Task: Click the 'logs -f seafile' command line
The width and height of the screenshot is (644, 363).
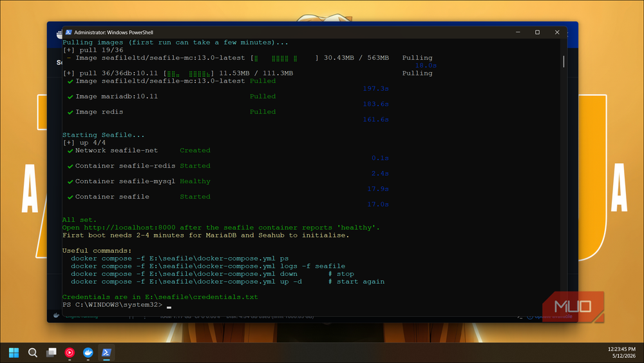Action: (208, 266)
